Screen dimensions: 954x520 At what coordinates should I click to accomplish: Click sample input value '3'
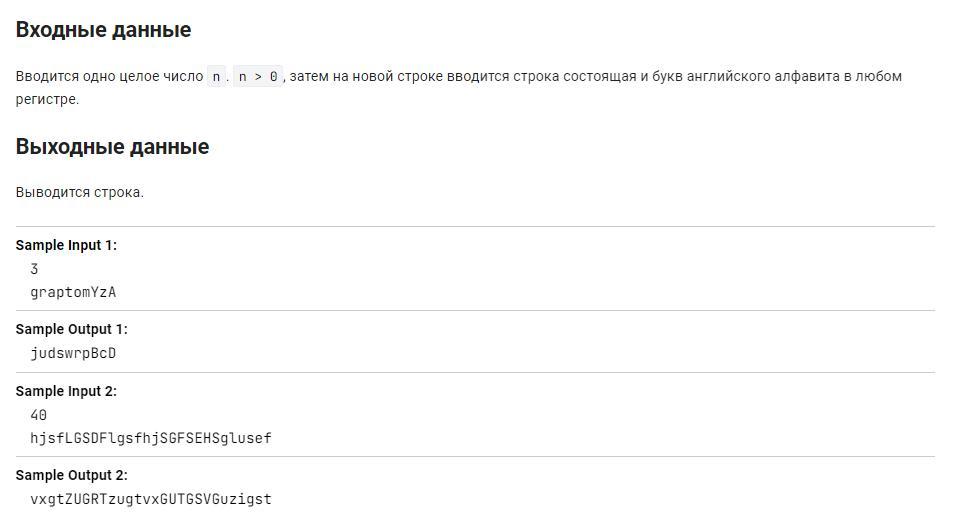(x=35, y=269)
